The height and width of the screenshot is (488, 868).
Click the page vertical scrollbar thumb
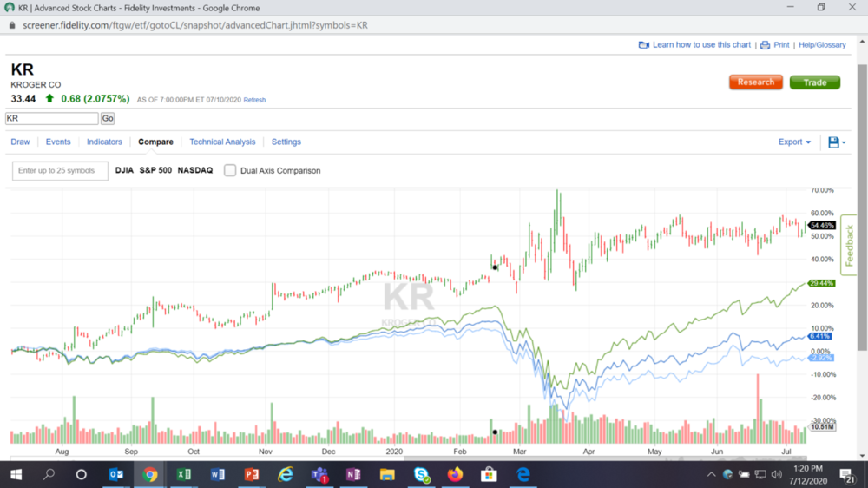pos(862,208)
